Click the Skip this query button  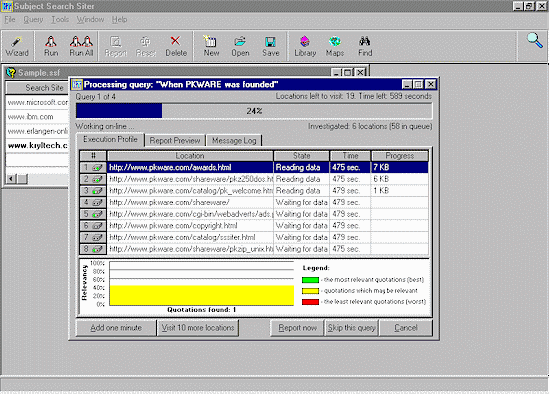pyautogui.click(x=351, y=328)
